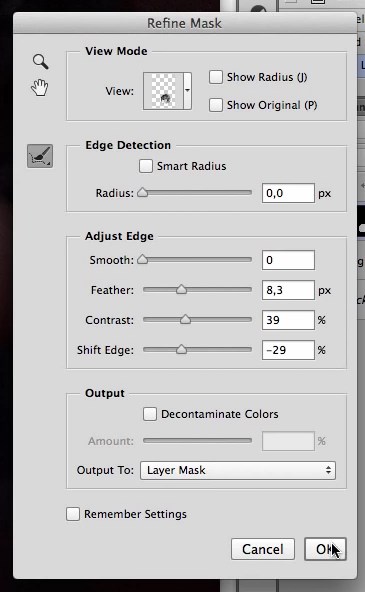Select the Refine Radius brush tool
This screenshot has width=365, height=592.
pyautogui.click(x=40, y=156)
